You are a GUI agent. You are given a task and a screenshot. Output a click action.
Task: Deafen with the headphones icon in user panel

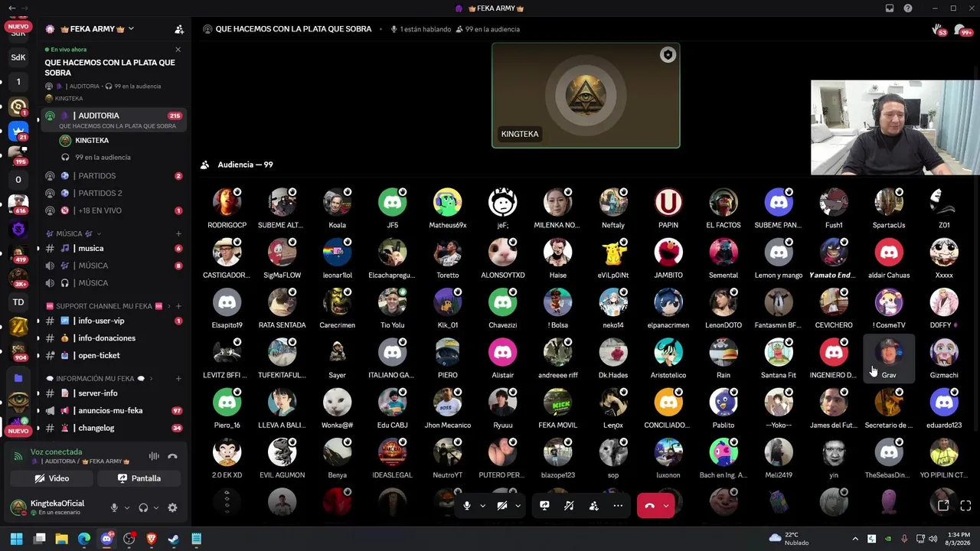tap(143, 507)
